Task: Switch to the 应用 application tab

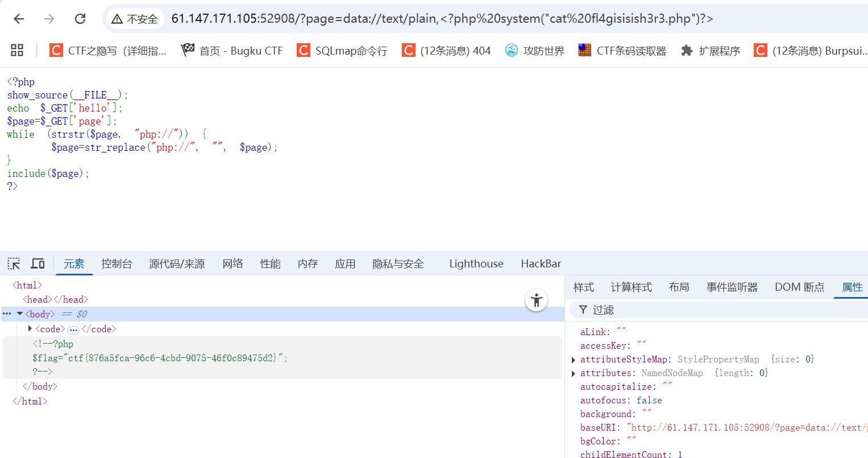Action: coord(345,263)
